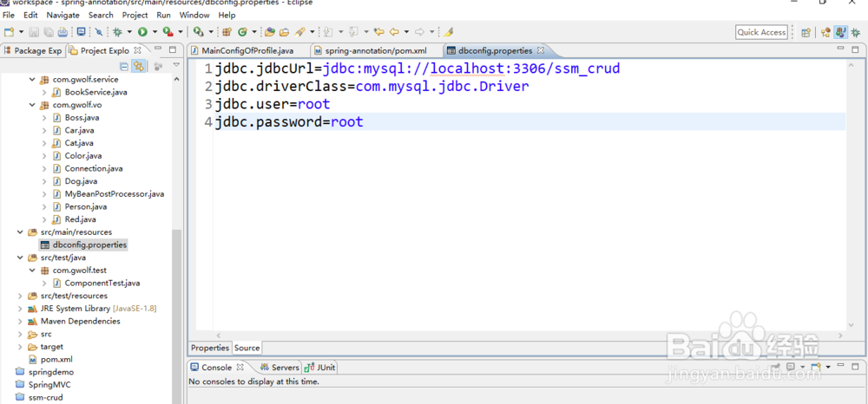The width and height of the screenshot is (868, 404).
Task: Click the jdbc.driverClass line in editor
Action: (x=372, y=86)
